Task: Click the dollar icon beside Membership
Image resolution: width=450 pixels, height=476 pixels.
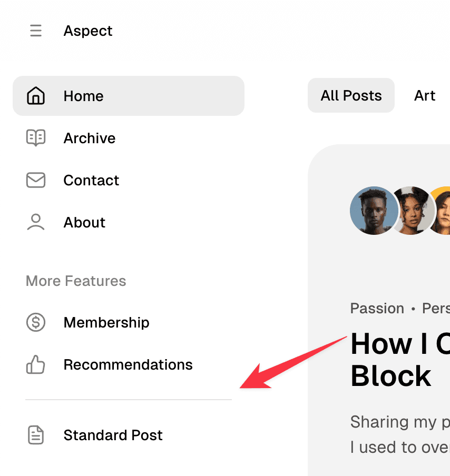Action: 35,322
